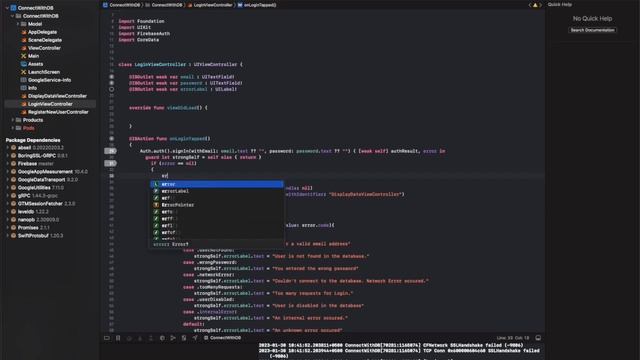The width and height of the screenshot is (640, 360).
Task: Expand the Firebase package
Action: (8, 164)
